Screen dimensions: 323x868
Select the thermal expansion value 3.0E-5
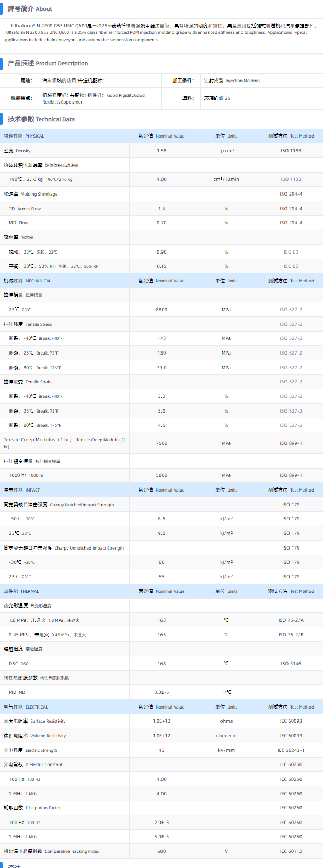161,692
